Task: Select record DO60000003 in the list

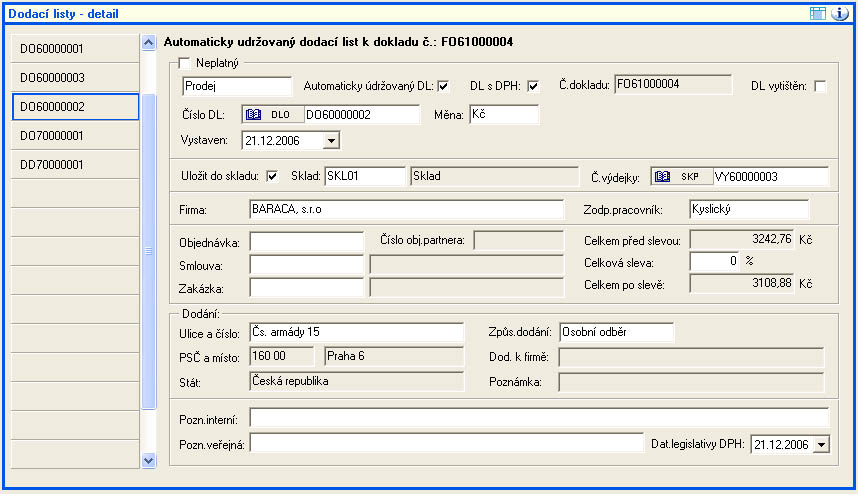Action: 75,77
